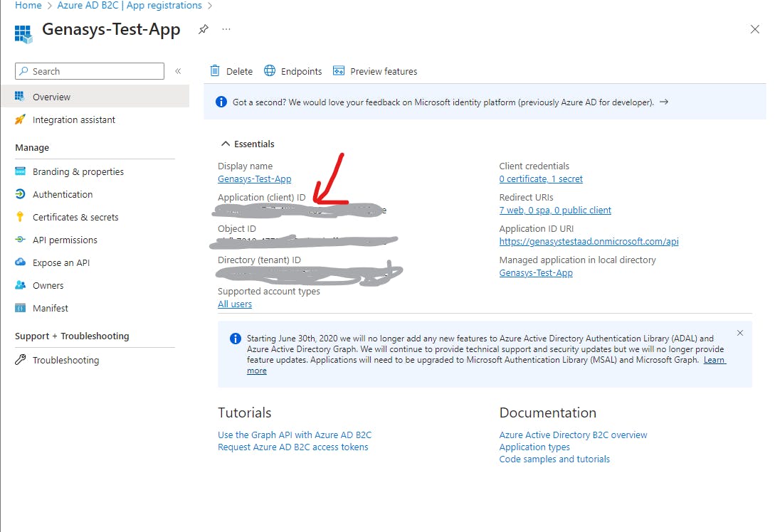Click the Documentation heading
The image size is (775, 532).
(548, 413)
